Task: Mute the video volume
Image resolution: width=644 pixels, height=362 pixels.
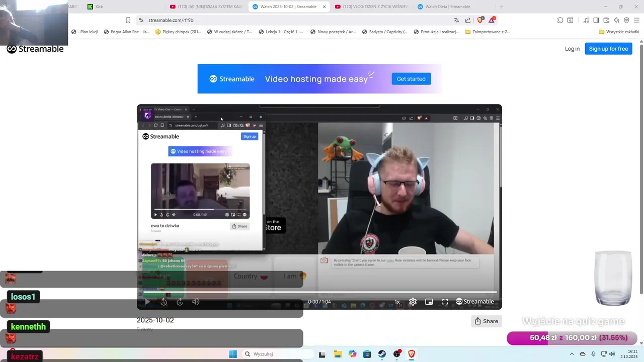Action: point(196,302)
